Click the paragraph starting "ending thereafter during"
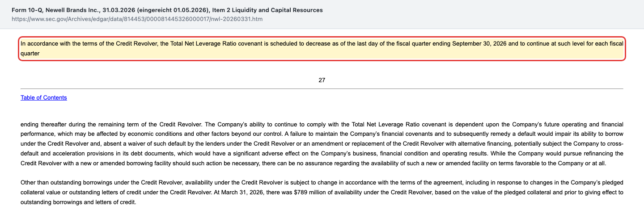 point(322,143)
